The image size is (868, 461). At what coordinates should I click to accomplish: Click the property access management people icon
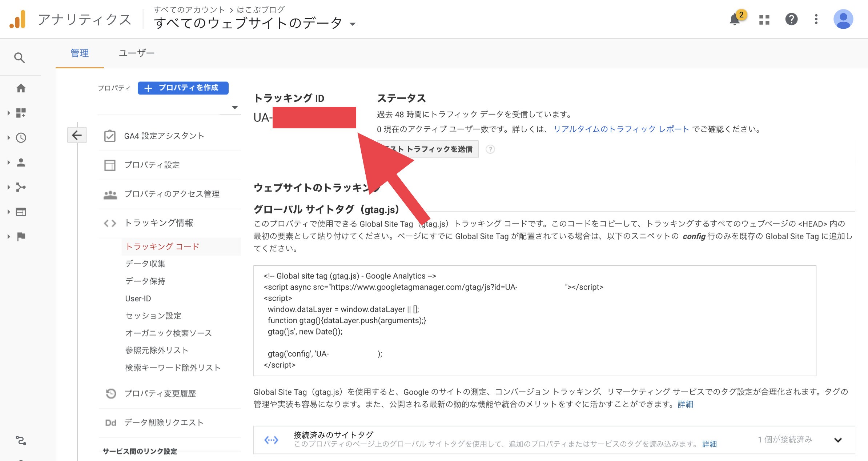click(110, 195)
